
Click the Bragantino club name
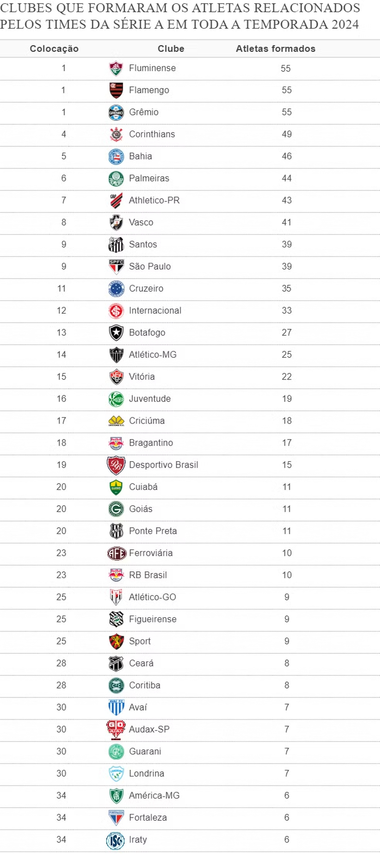151,443
